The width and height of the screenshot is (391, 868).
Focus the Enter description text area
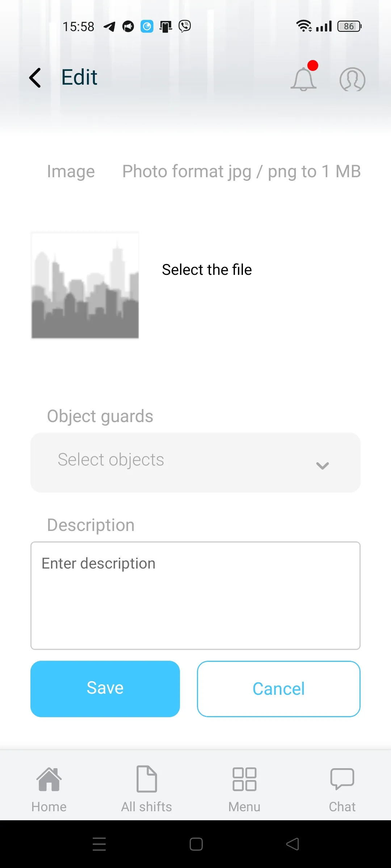[195, 595]
